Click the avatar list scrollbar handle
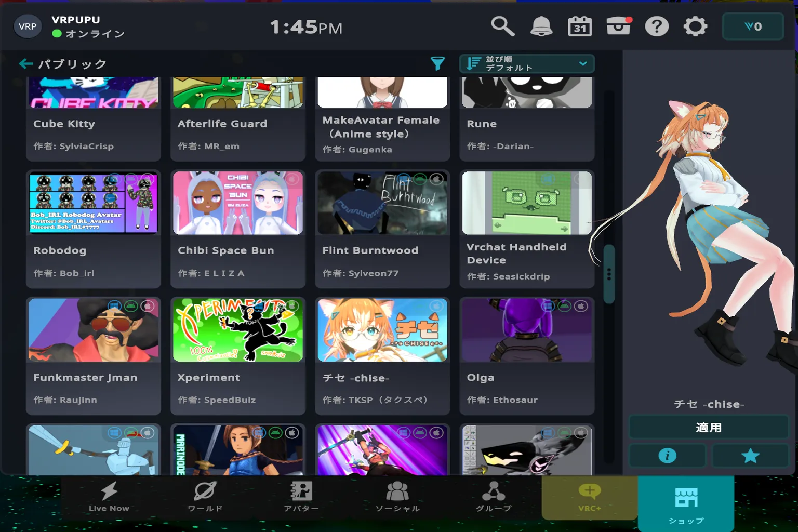 609,274
